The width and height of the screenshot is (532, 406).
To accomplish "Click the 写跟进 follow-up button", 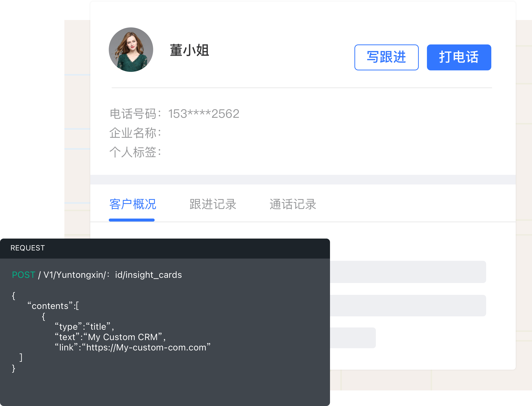I will coord(386,57).
